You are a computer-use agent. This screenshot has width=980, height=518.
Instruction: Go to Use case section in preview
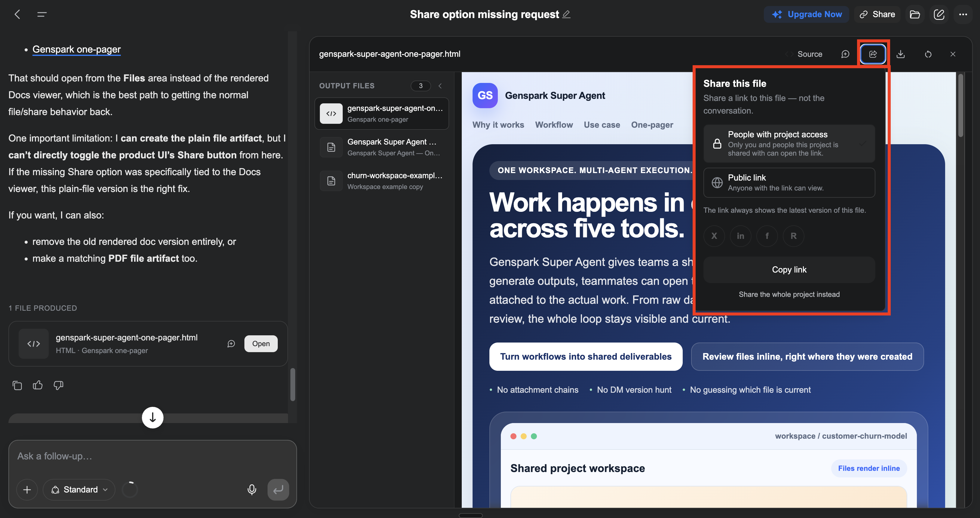coord(602,125)
